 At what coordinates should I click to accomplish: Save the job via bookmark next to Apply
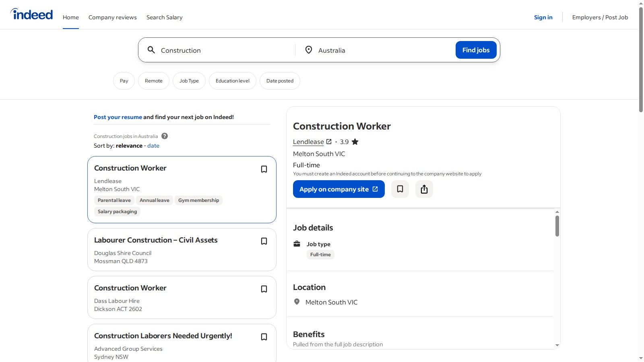pos(400,189)
